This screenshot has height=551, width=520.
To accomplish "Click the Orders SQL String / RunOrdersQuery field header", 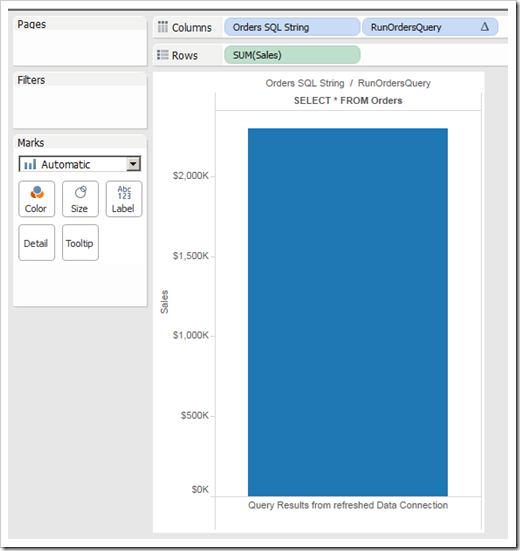I will (348, 83).
